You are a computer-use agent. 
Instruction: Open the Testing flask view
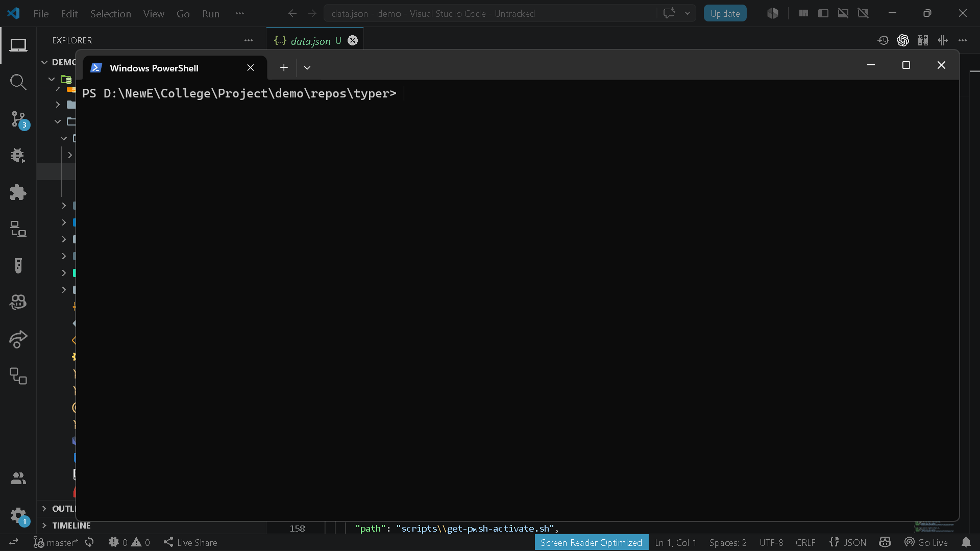coord(18,266)
